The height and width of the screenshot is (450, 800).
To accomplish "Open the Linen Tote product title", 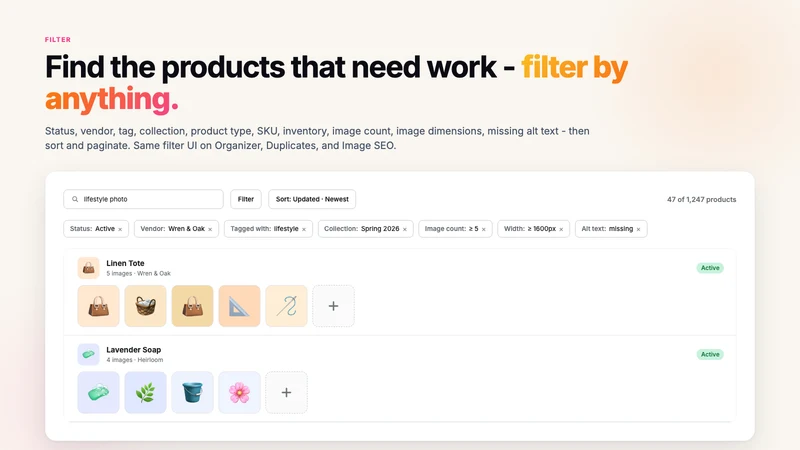I will pyautogui.click(x=125, y=263).
